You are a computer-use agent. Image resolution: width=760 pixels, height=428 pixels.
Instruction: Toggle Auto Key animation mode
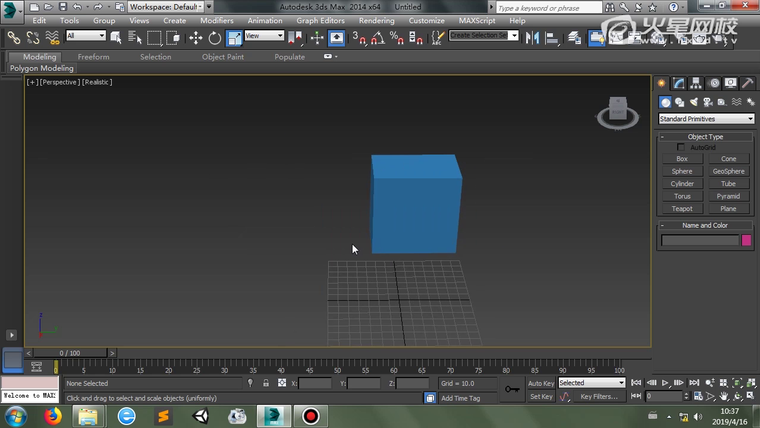click(x=541, y=383)
